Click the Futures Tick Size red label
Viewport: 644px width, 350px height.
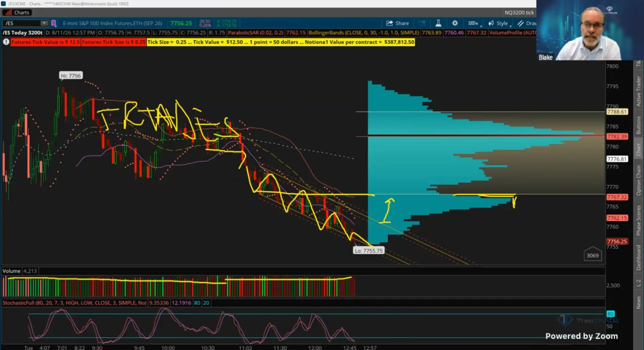[114, 42]
